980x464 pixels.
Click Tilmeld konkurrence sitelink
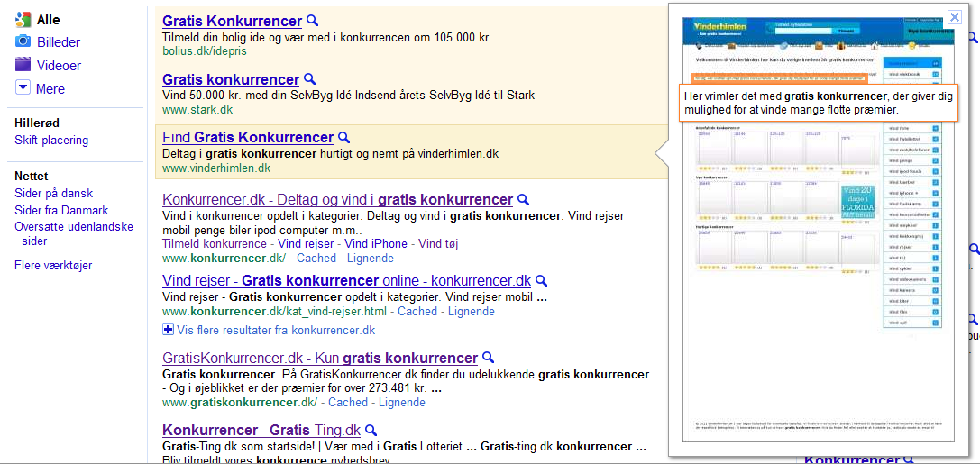(214, 243)
